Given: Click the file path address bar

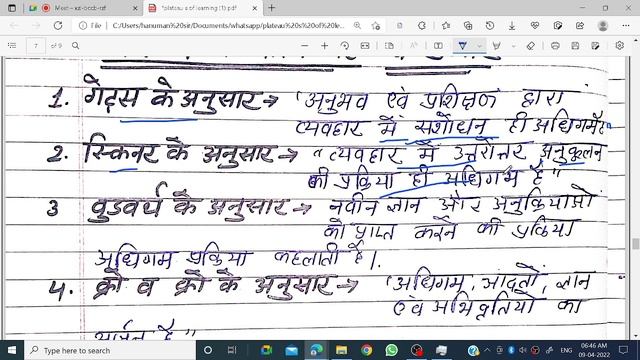Looking at the screenshot, I should click(x=228, y=26).
